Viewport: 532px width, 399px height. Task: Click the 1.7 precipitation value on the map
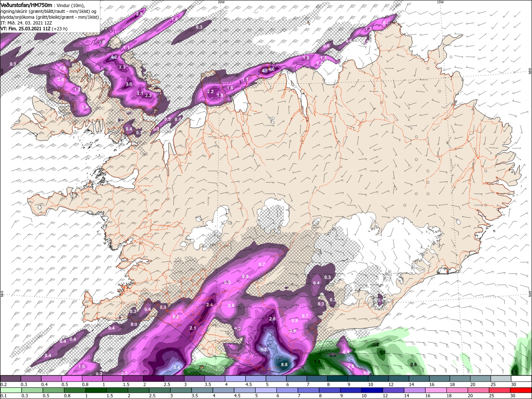368,29
